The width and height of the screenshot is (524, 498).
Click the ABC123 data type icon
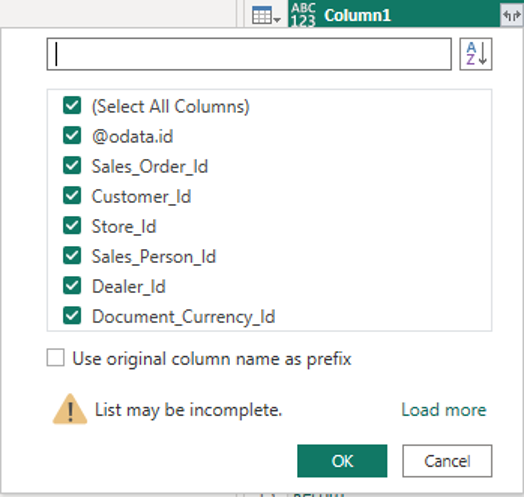click(x=303, y=15)
